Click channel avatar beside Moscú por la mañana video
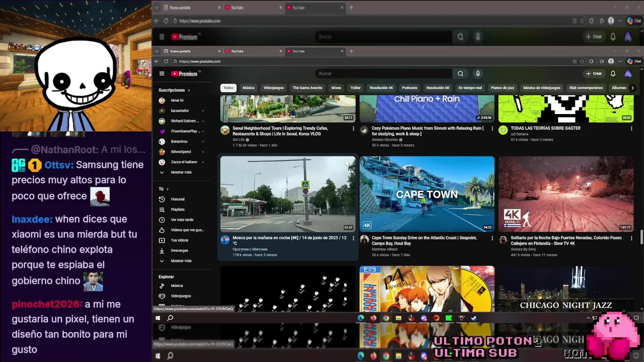This screenshot has width=644, height=362. tap(225, 240)
